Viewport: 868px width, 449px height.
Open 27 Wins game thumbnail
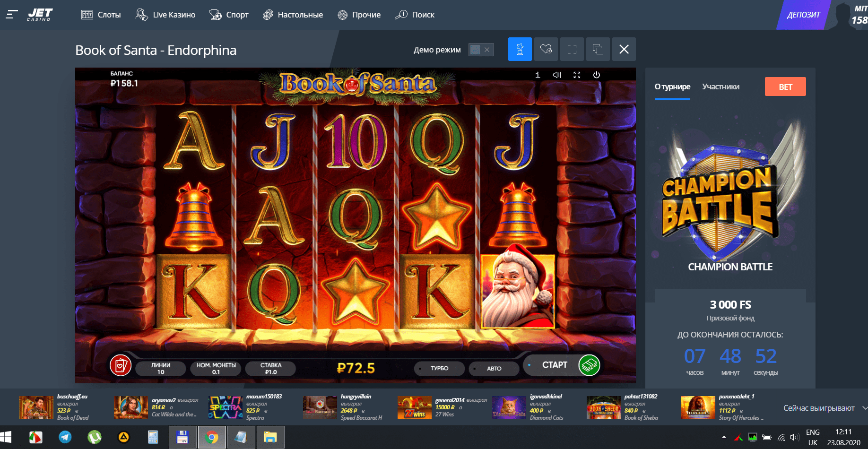tap(415, 407)
